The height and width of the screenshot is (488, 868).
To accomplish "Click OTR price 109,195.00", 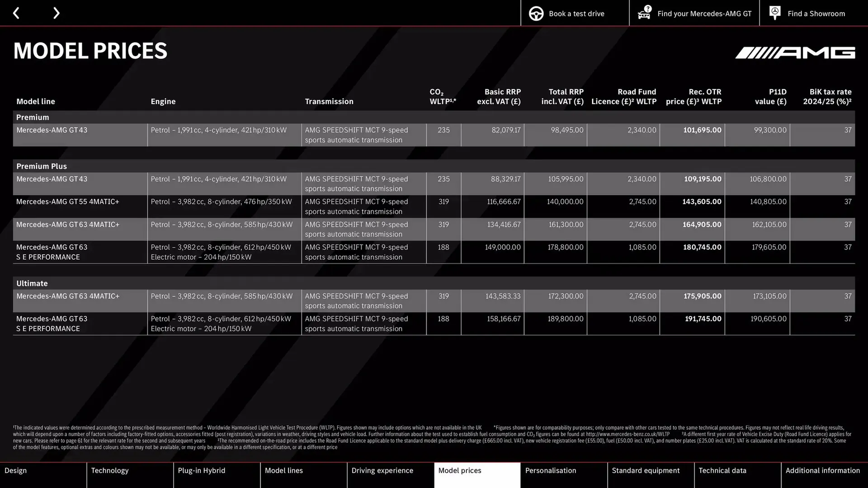I will pos(703,179).
